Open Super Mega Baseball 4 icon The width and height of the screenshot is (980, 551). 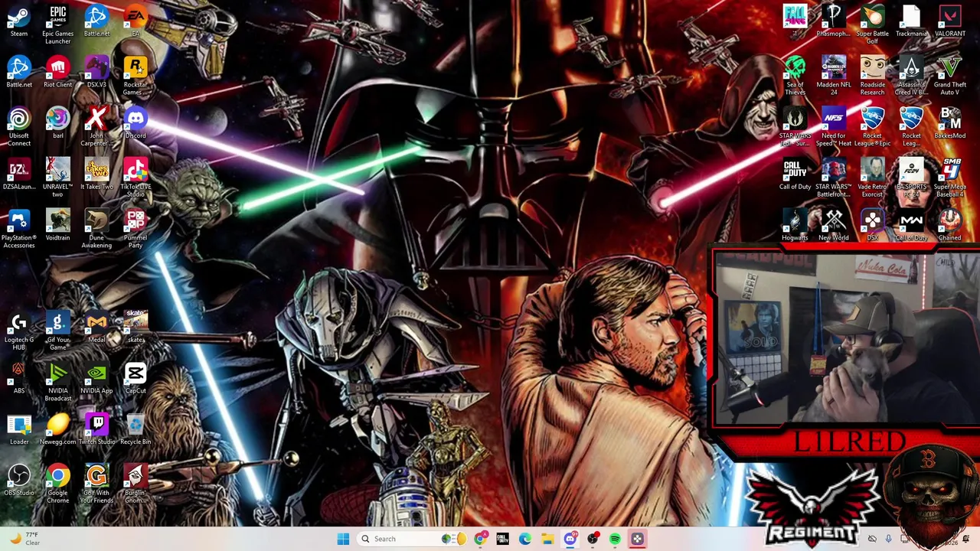[949, 178]
